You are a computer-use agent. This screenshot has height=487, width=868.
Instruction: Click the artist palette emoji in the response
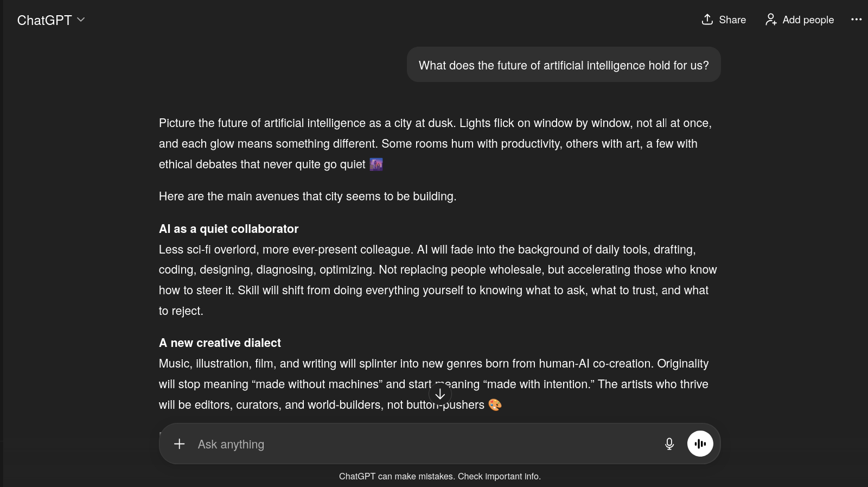tap(495, 404)
